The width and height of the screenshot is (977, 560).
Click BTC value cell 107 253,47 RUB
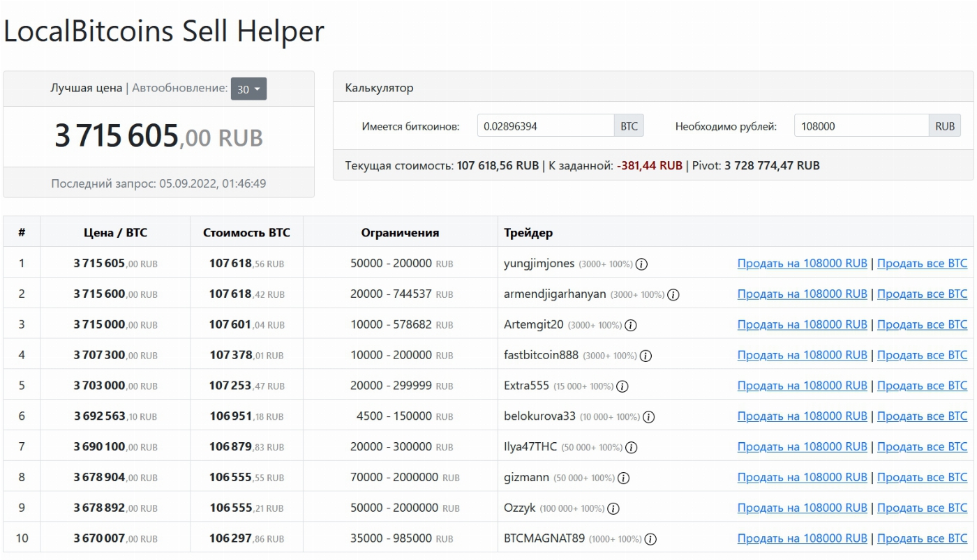pos(246,386)
